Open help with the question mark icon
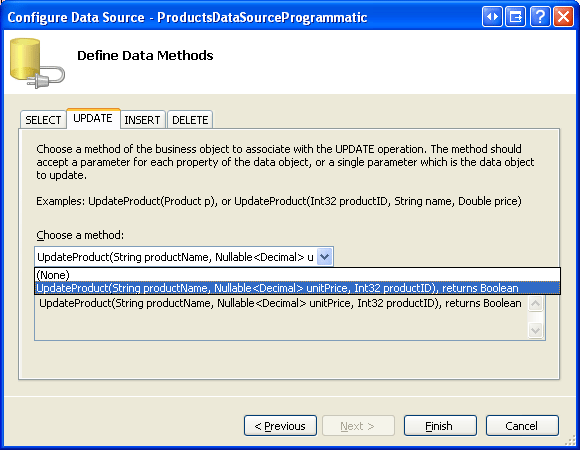The image size is (580, 450). click(x=540, y=17)
